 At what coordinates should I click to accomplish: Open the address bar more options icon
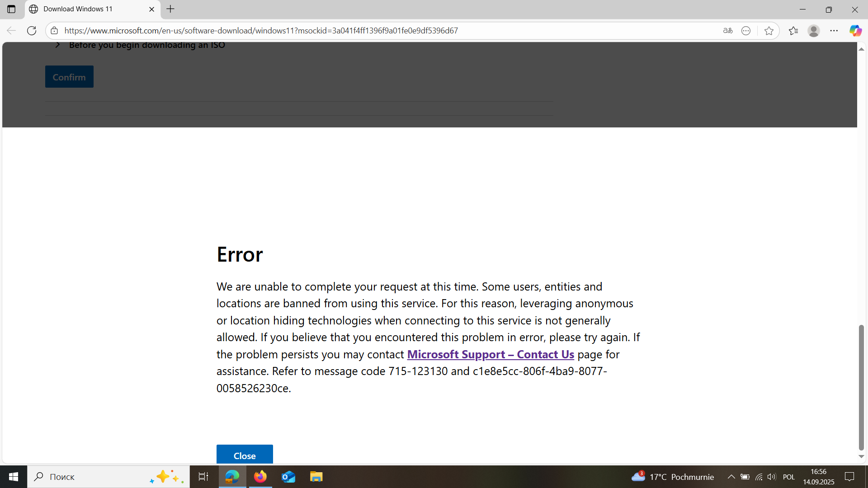746,31
